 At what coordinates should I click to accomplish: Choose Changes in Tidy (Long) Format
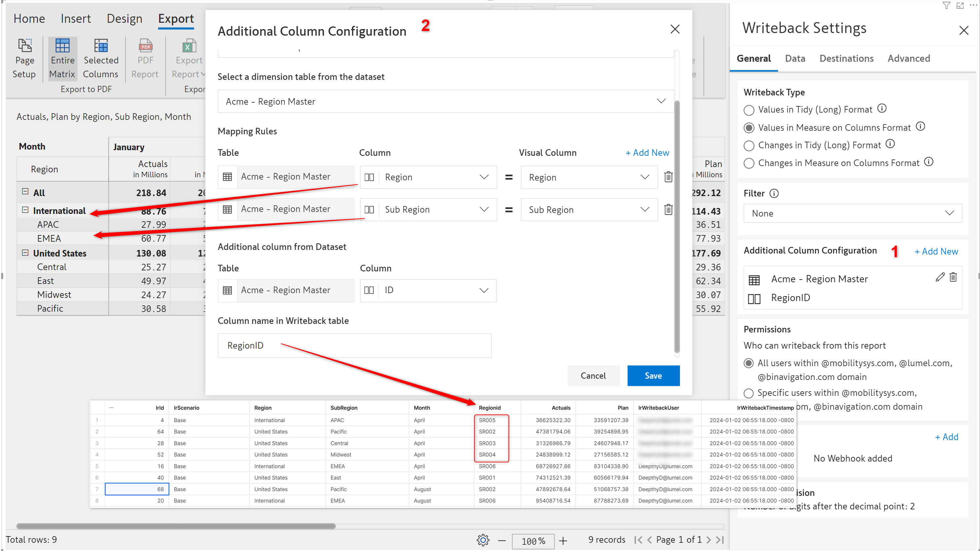pyautogui.click(x=749, y=146)
